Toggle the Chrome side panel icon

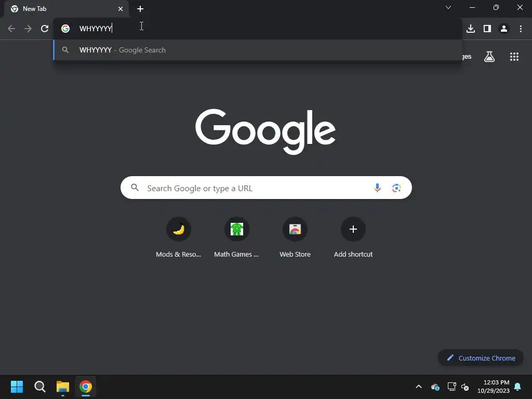click(487, 29)
